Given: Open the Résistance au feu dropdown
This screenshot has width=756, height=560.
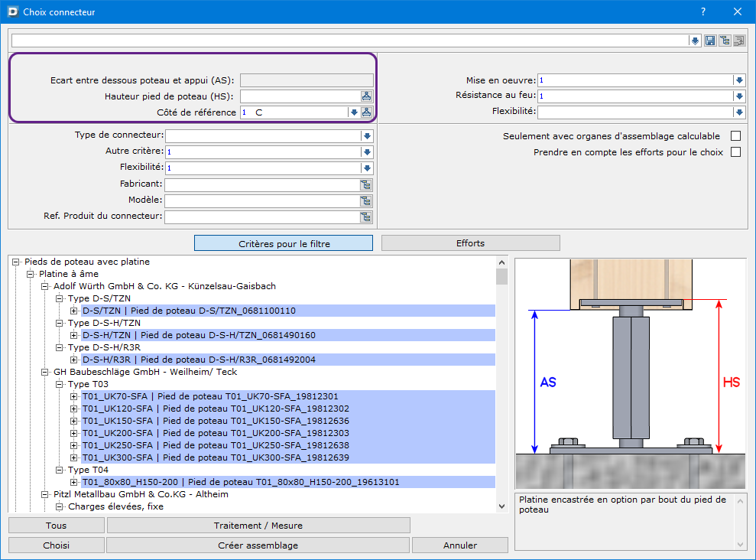Looking at the screenshot, I should coord(739,96).
